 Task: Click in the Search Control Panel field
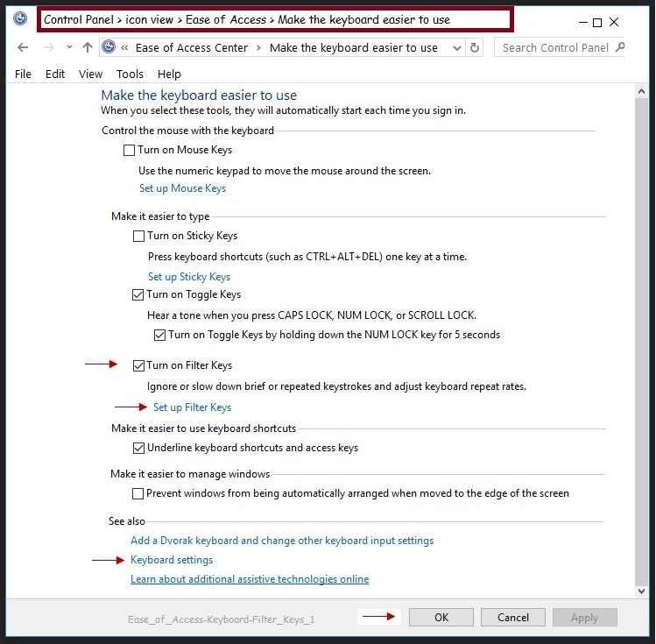click(x=554, y=47)
